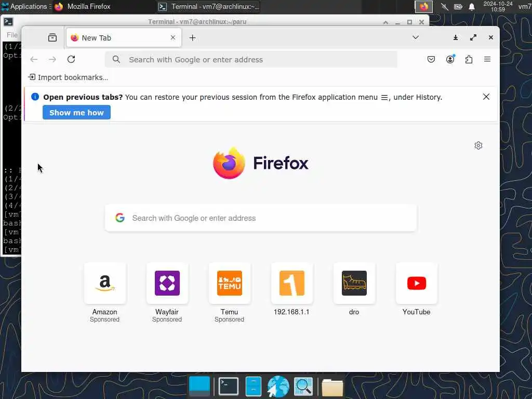Click the Terminal window title icon

point(8,22)
